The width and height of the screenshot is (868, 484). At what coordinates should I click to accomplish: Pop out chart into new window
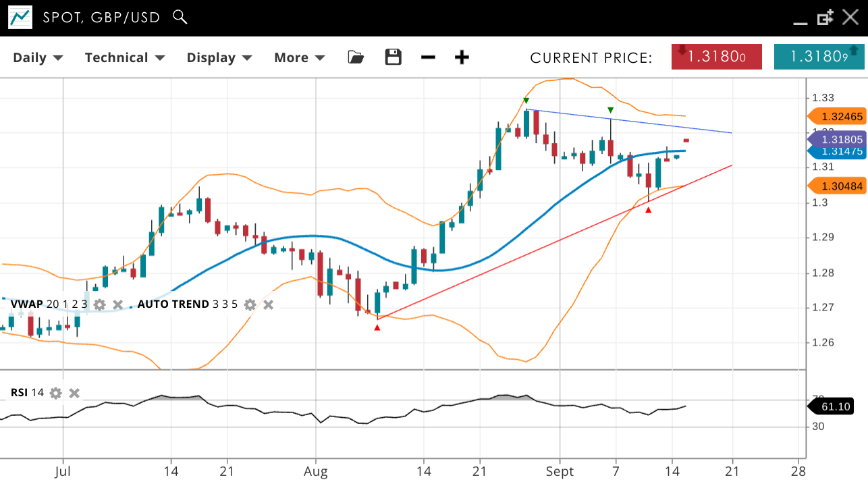pyautogui.click(x=825, y=18)
